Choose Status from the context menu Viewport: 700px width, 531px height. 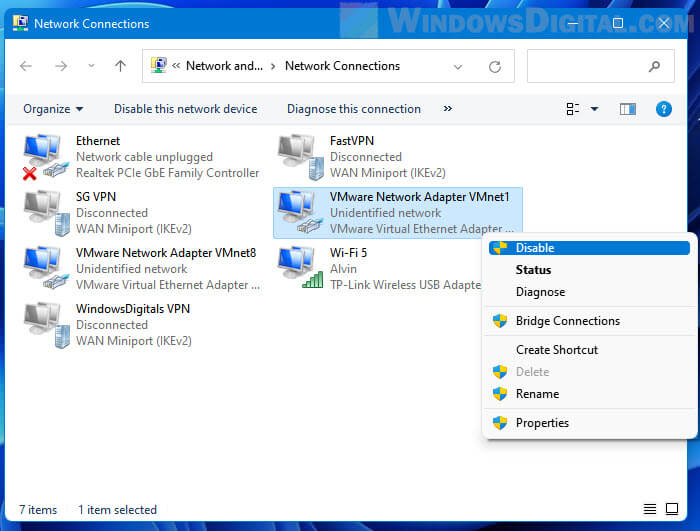589,270
